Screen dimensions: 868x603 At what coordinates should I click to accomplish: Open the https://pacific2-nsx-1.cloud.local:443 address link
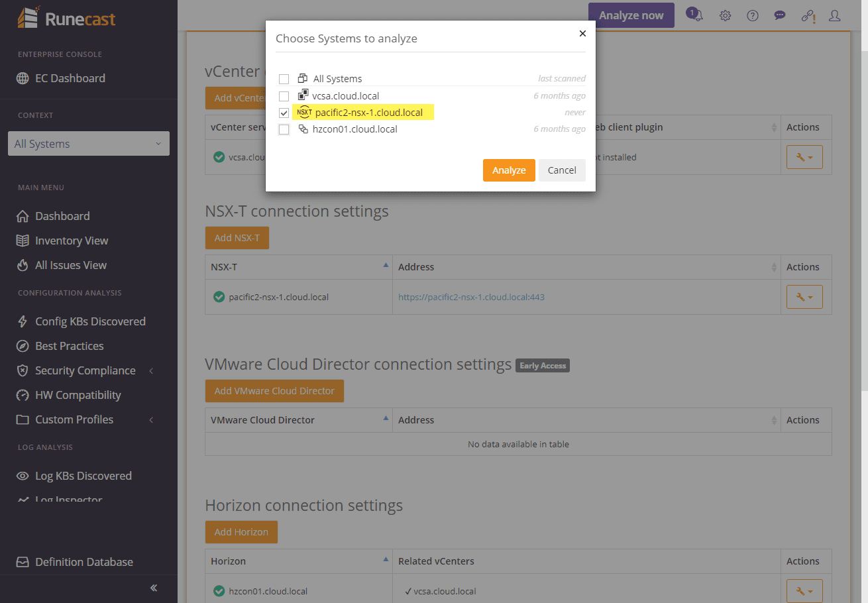[471, 297]
